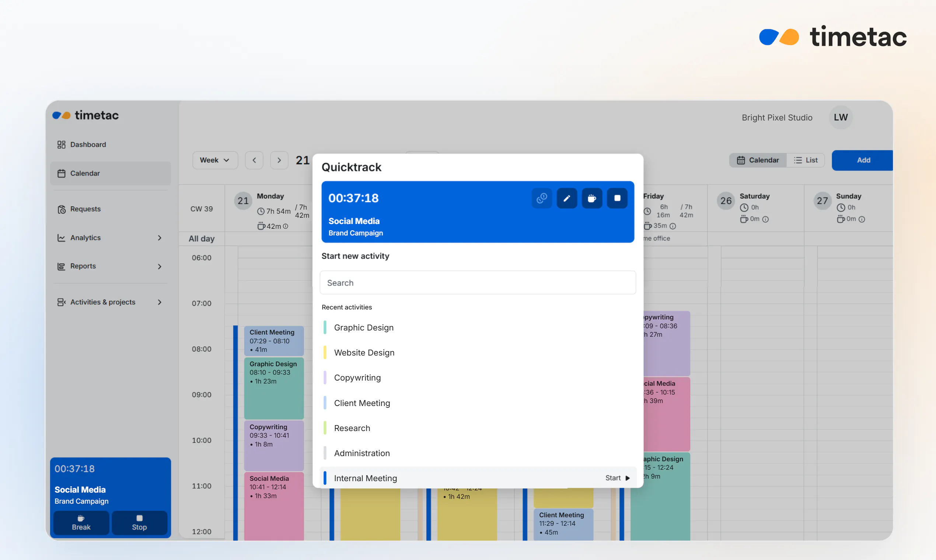This screenshot has height=560, width=936.
Task: Expand the Analytics sidebar section
Action: coord(110,238)
